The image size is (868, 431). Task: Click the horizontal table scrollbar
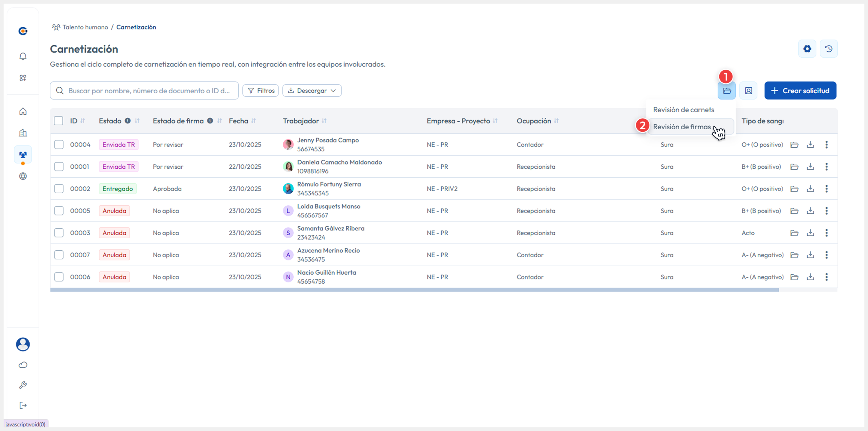point(414,290)
